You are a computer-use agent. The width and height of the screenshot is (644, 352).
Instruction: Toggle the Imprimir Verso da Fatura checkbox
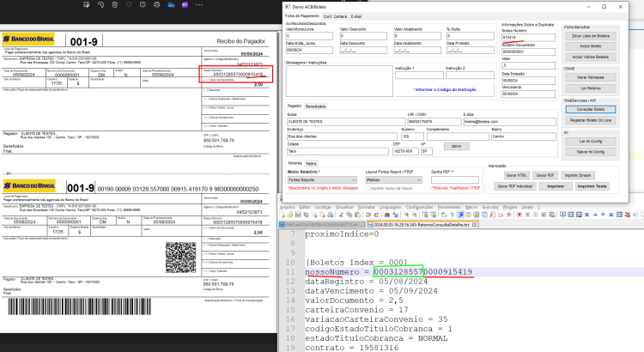pyautogui.click(x=368, y=189)
